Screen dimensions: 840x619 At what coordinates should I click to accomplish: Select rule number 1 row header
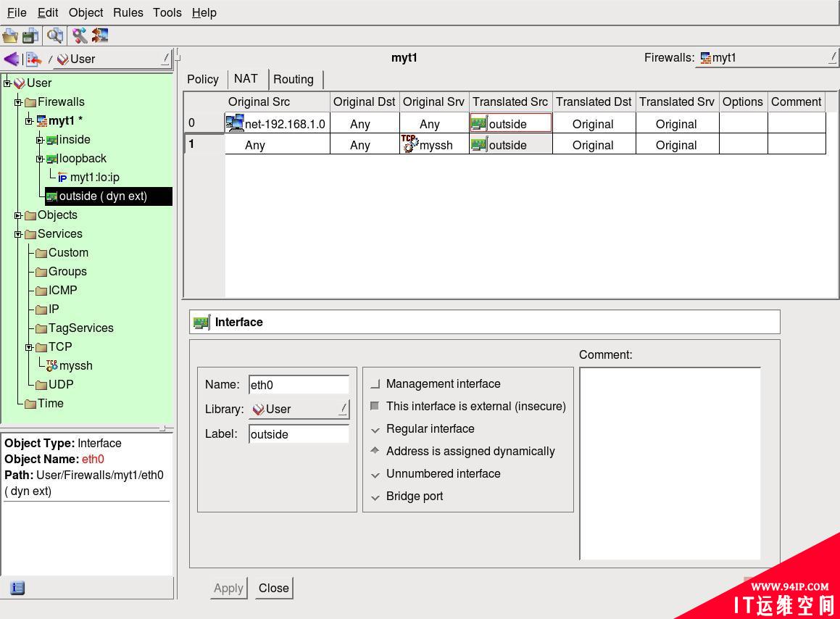point(204,144)
